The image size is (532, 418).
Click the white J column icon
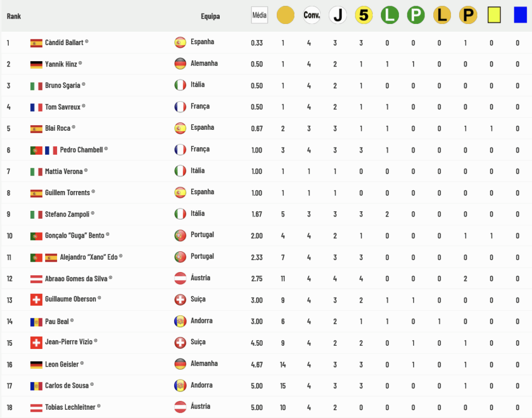(x=338, y=15)
